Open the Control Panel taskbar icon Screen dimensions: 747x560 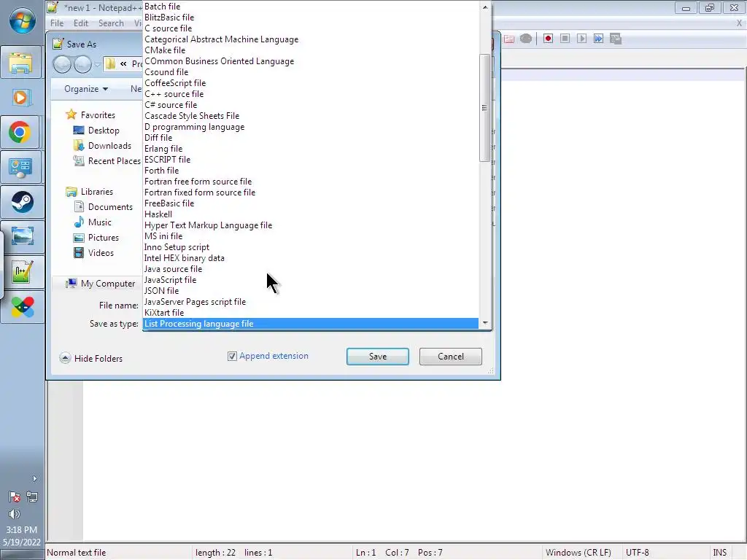(x=20, y=167)
